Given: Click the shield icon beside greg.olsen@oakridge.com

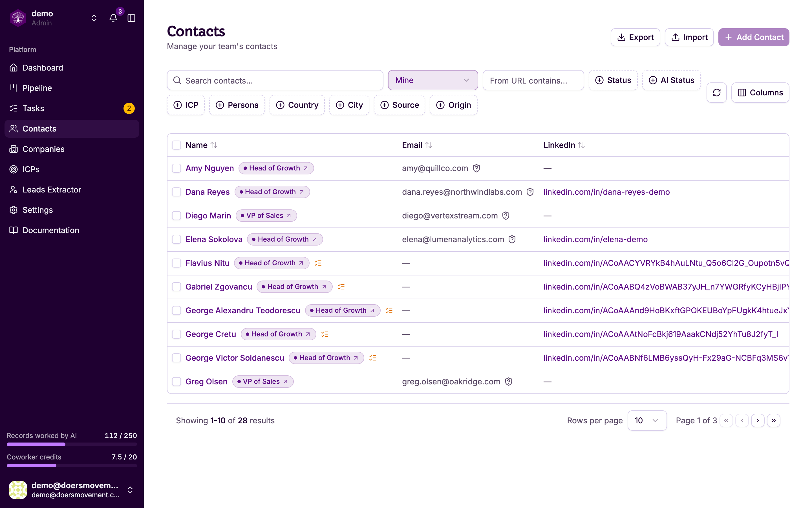Looking at the screenshot, I should [x=508, y=381].
